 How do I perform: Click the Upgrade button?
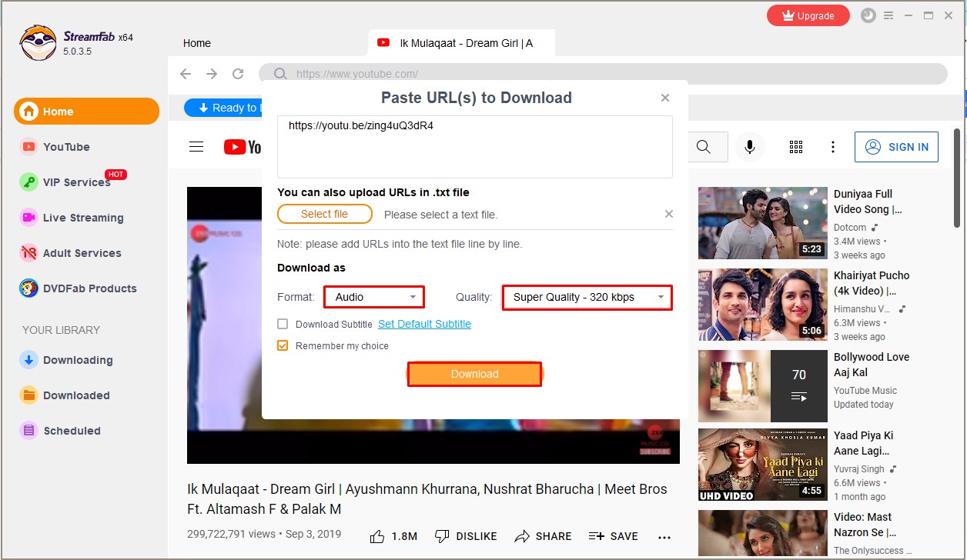point(808,15)
